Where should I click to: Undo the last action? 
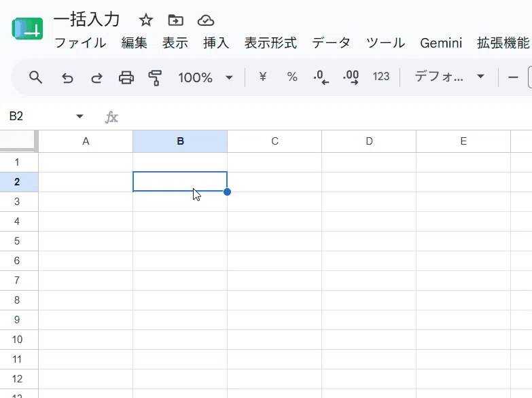[67, 77]
